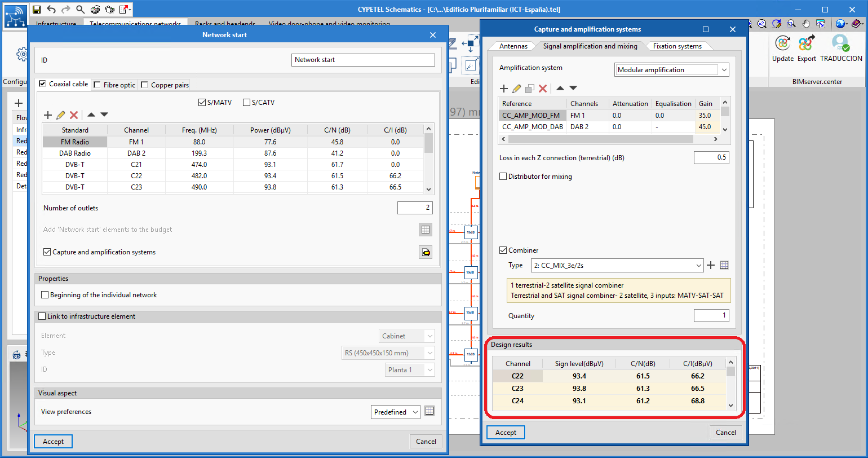Edit the selected channel with the pencil icon in Network start

(61, 115)
